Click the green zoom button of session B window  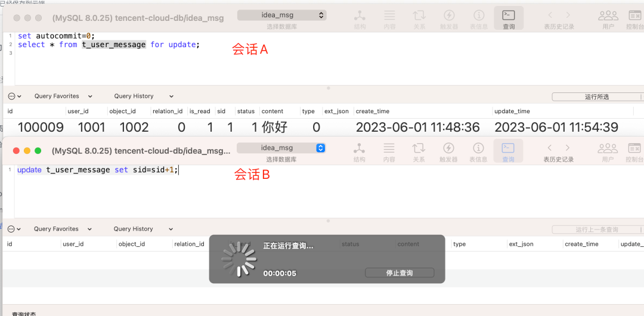(38, 151)
